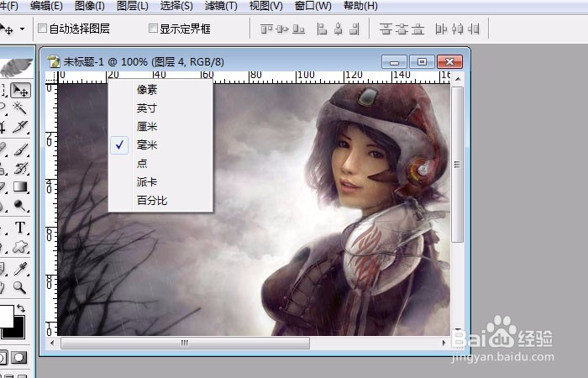Click align left edges icon
Image resolution: width=588 pixels, height=378 pixels.
coord(322,29)
